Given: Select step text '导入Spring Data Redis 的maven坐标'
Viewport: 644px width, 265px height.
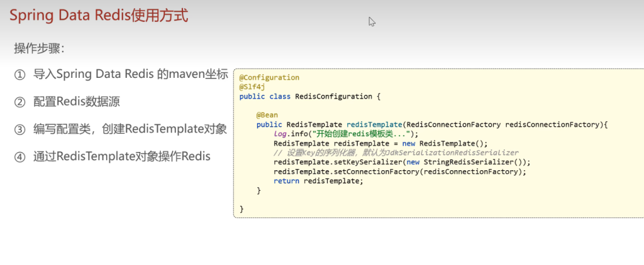Looking at the screenshot, I should point(130,75).
